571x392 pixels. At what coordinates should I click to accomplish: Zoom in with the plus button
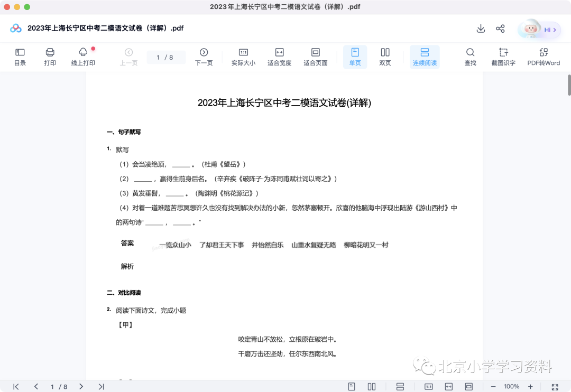[530, 387]
